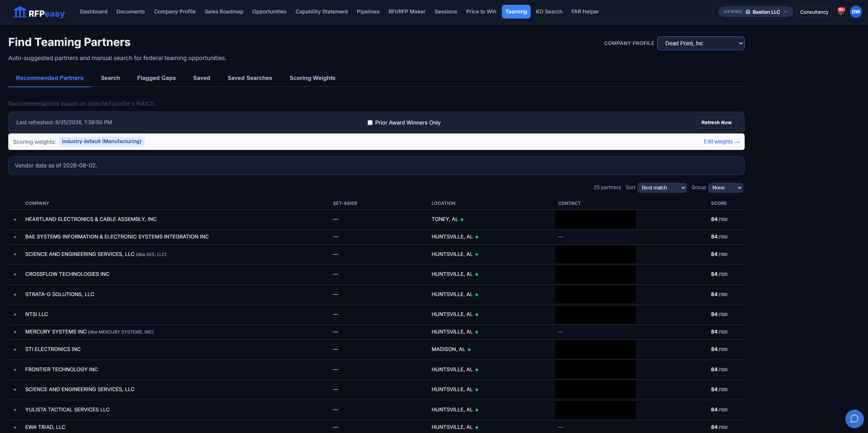Expand Science and Engineering Services dba SES row

click(x=15, y=254)
